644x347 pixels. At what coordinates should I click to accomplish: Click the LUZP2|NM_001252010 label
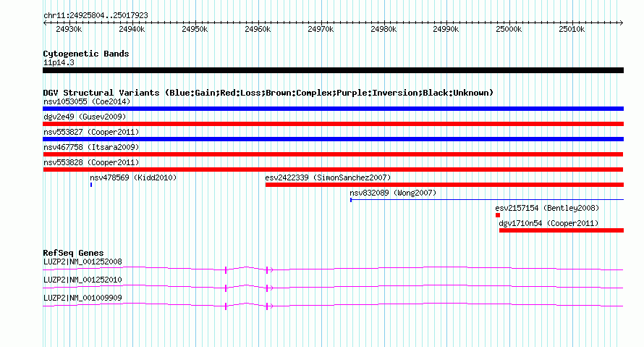pos(82,280)
